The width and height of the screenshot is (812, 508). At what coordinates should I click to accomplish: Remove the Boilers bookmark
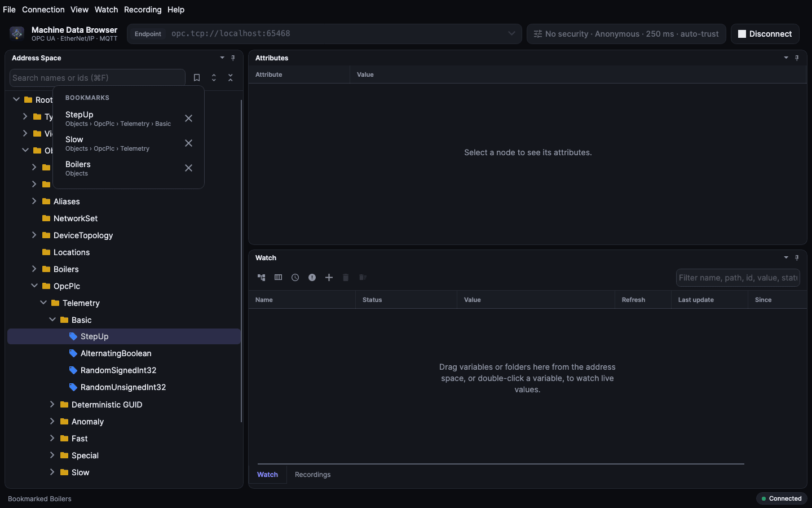pos(189,168)
